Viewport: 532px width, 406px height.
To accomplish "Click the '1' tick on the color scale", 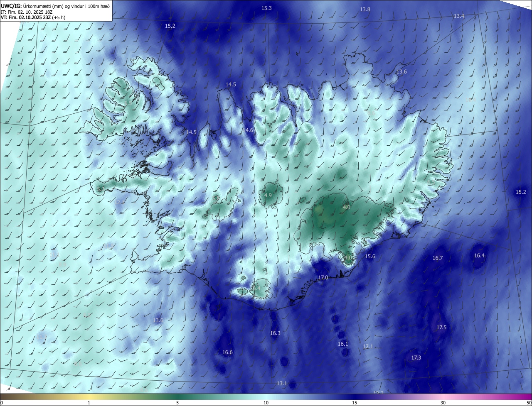I will click(89, 403).
